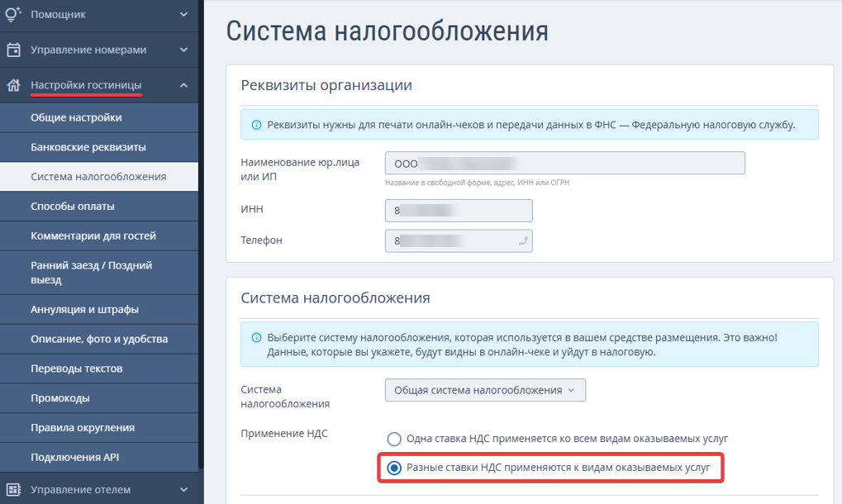Open Комментарии для гостей

coord(99,235)
